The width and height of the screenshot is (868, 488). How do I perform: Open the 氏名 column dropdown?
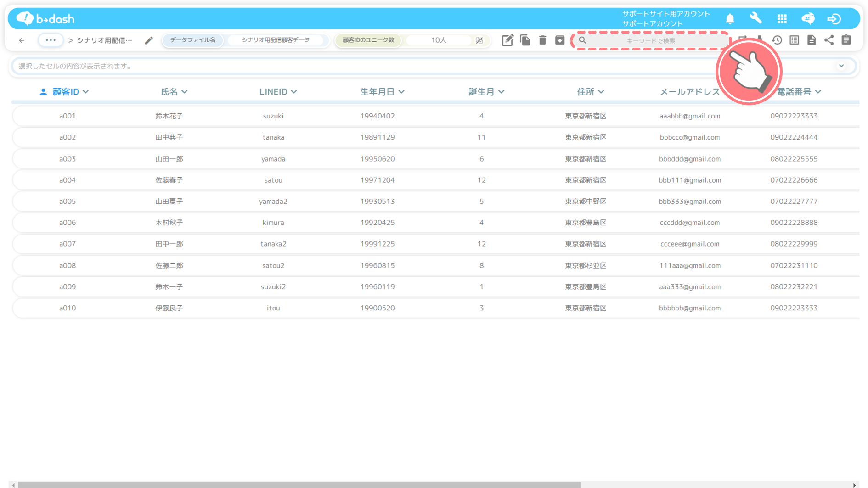[185, 92]
